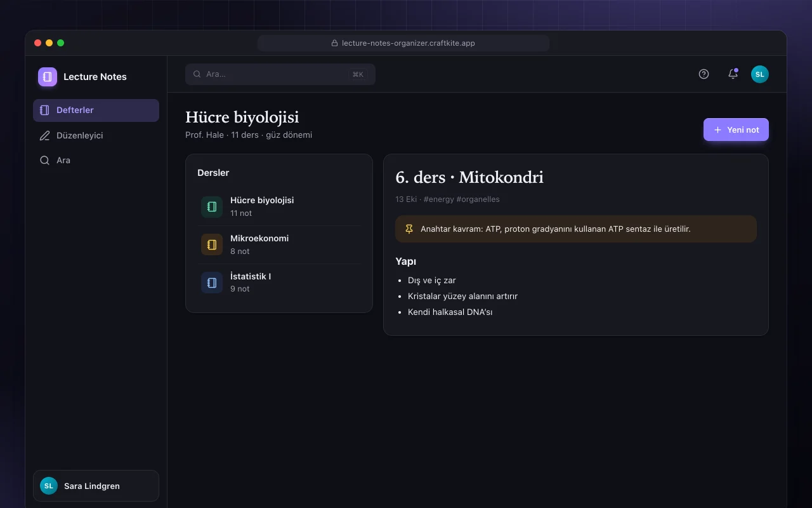Open the help question mark icon

pyautogui.click(x=704, y=74)
